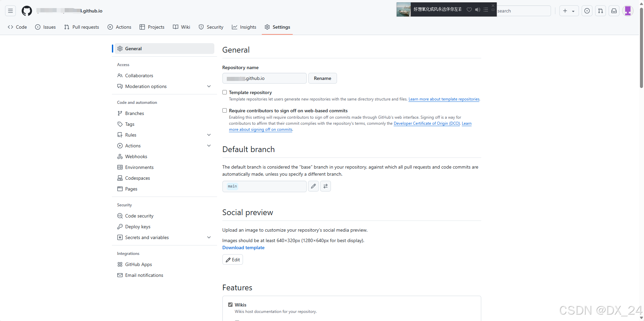Open user avatar profile menu
The width and height of the screenshot is (644, 321).
pyautogui.click(x=628, y=11)
